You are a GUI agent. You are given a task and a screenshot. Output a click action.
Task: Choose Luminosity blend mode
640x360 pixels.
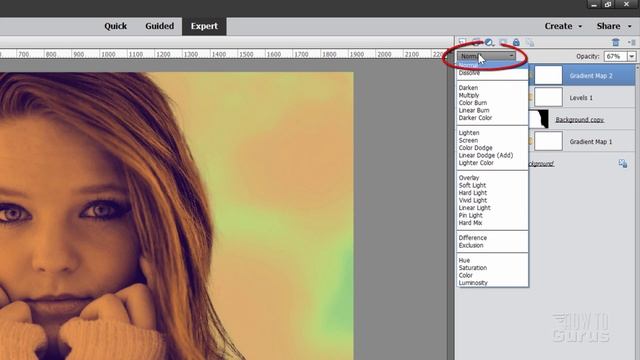(473, 282)
